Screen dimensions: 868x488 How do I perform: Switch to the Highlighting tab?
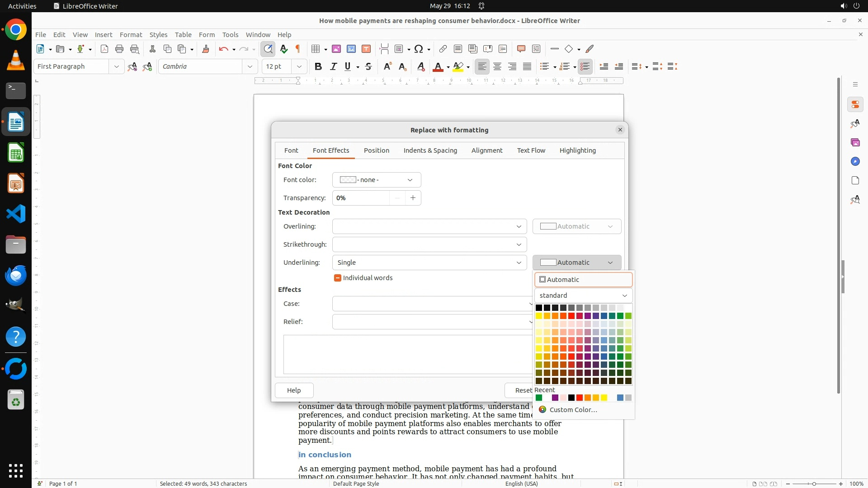coord(577,150)
